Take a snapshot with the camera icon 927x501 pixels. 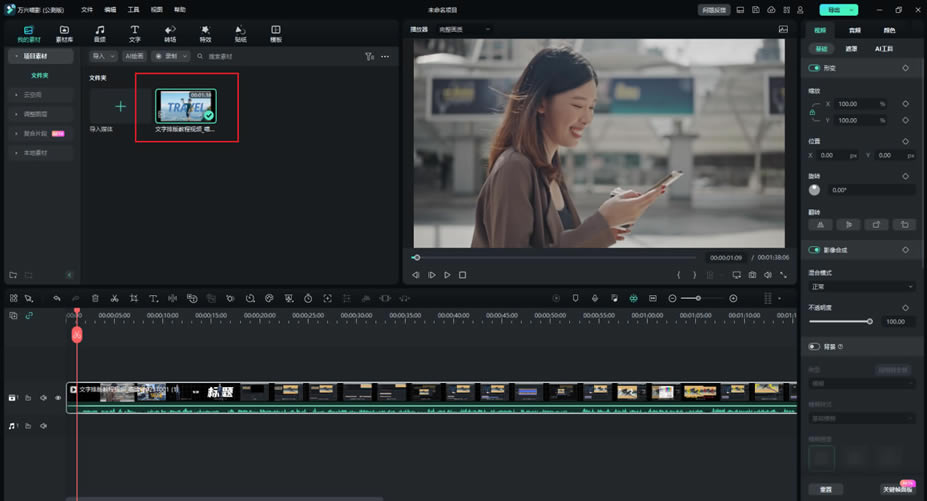tap(752, 275)
